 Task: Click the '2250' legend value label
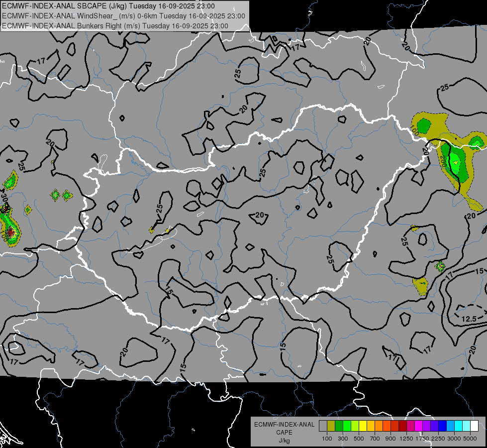pos(438,439)
